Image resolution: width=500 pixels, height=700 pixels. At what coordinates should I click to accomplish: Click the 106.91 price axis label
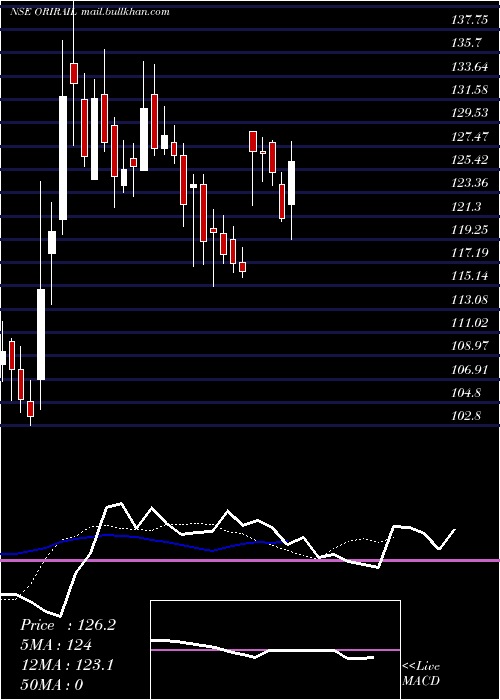470,369
